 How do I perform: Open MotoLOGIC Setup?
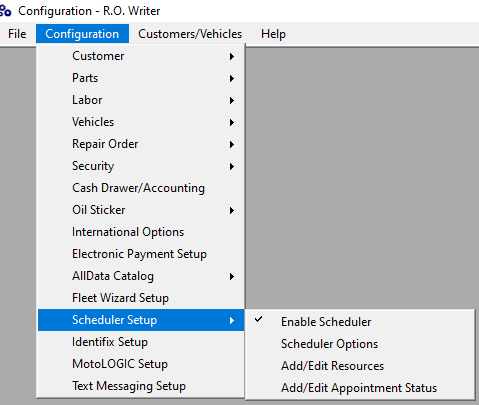pos(141,364)
